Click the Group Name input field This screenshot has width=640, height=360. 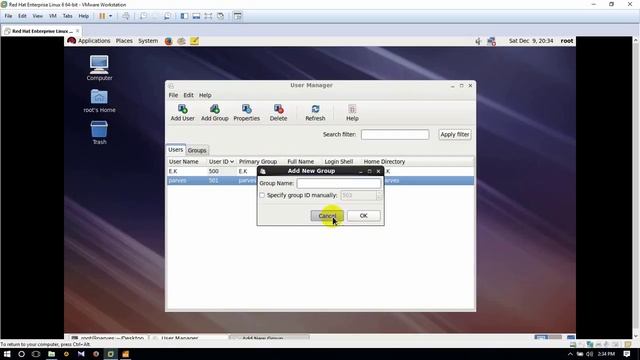pyautogui.click(x=338, y=183)
